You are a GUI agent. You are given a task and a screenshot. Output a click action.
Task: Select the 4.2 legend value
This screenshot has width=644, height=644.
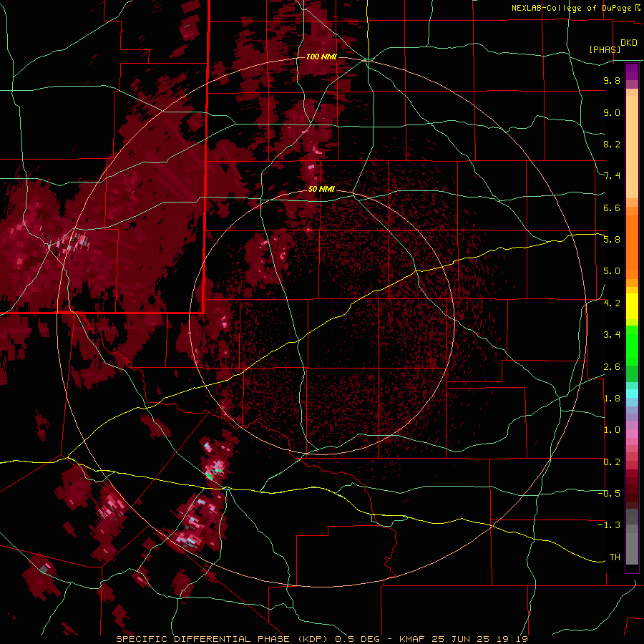pyautogui.click(x=612, y=303)
